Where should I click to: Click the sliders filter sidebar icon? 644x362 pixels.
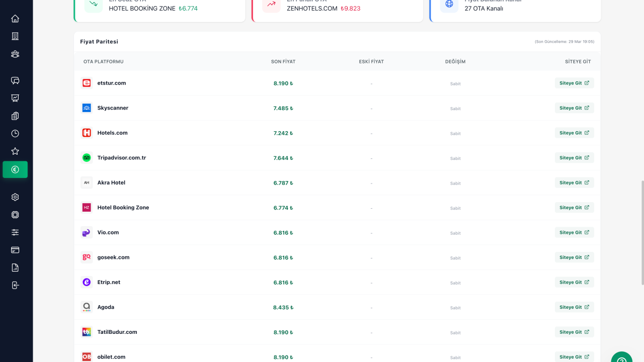point(15,232)
